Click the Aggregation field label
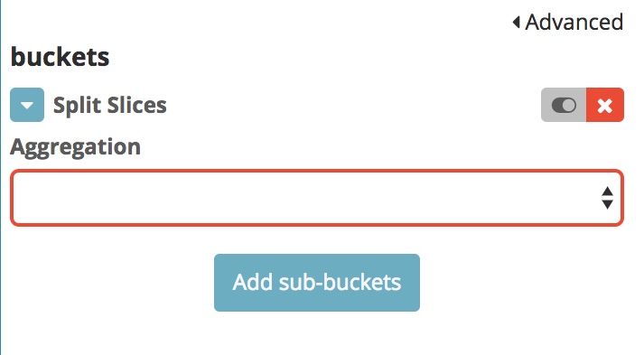The image size is (644, 355). [x=76, y=147]
